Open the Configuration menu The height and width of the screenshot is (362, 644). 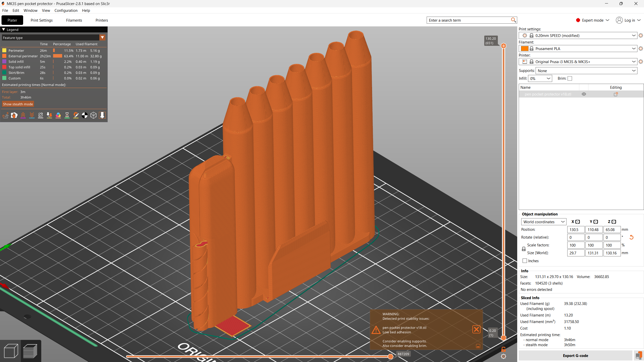[66, 10]
